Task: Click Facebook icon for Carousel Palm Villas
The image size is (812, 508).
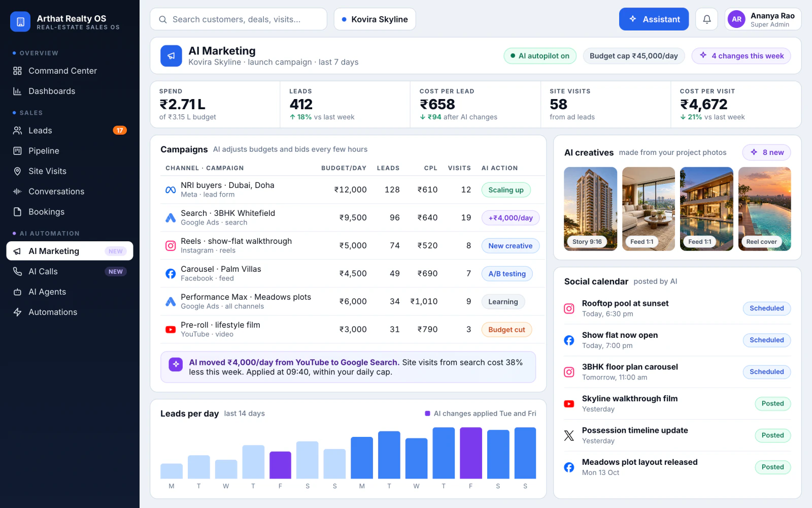Action: (171, 274)
